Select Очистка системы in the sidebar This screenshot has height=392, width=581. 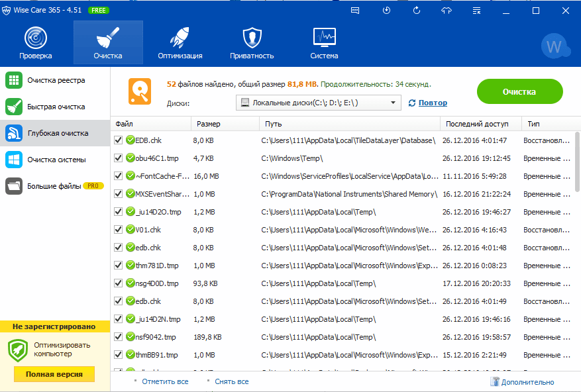click(x=56, y=160)
